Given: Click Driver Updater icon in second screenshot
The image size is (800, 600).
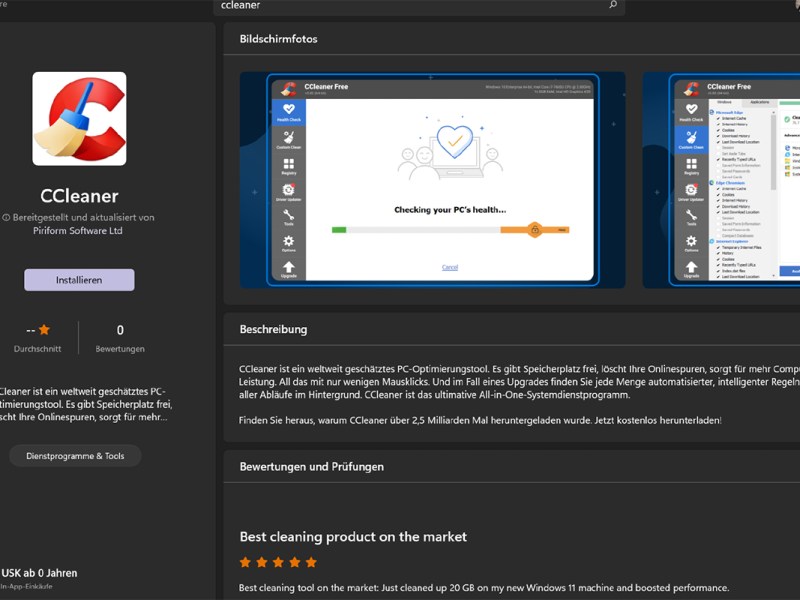Looking at the screenshot, I should [691, 192].
